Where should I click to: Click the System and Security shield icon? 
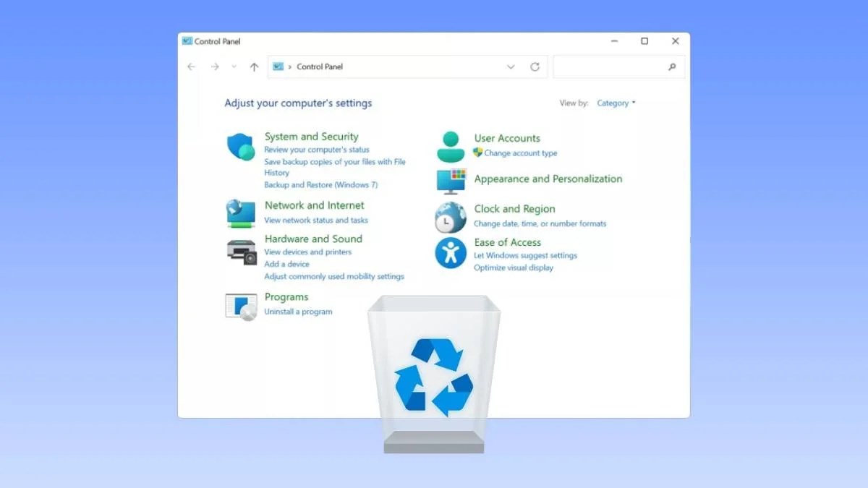(240, 147)
